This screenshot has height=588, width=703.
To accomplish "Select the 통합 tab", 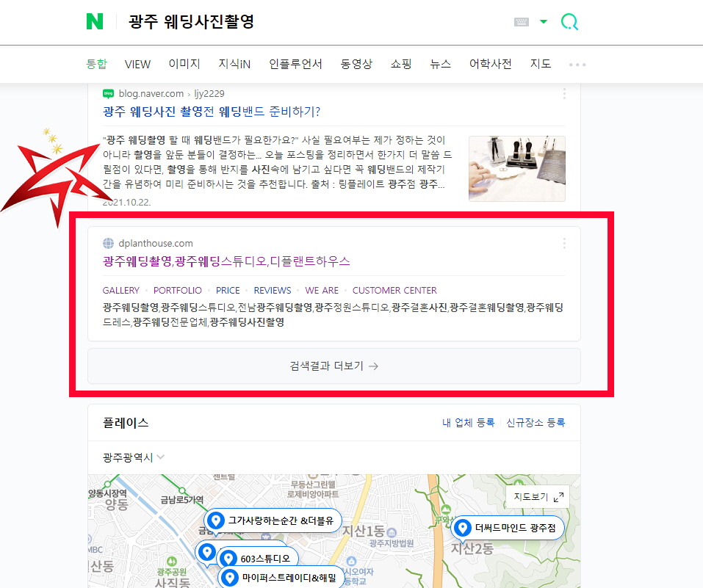I will click(x=96, y=64).
